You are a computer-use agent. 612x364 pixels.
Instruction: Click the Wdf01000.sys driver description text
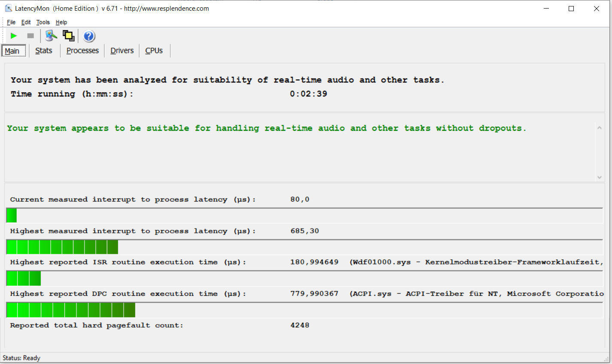[476, 262]
